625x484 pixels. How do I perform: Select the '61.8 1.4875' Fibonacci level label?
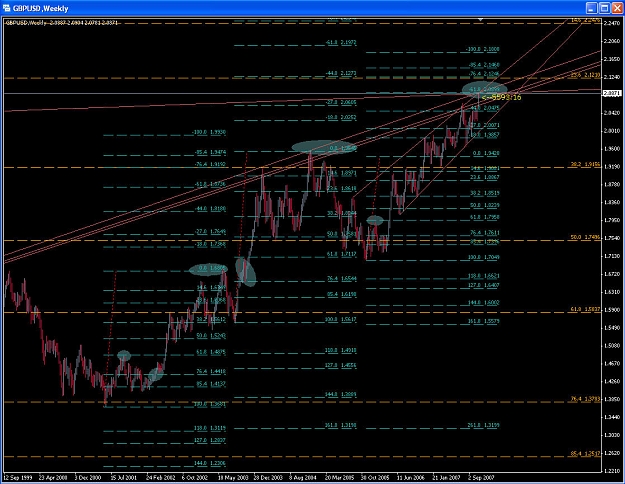click(x=211, y=352)
